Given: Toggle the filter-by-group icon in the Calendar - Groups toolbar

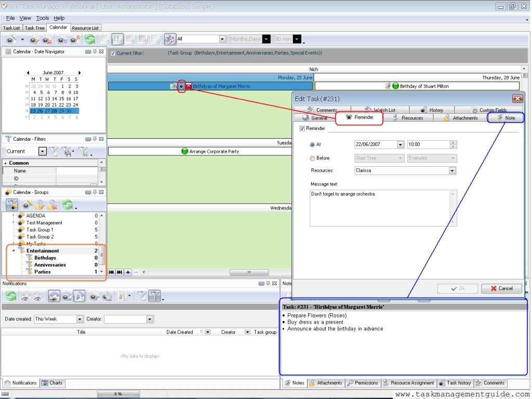Looking at the screenshot, I should pos(12,205).
